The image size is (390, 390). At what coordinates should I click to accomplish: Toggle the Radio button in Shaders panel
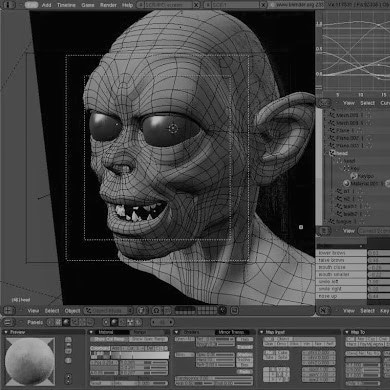245,372
